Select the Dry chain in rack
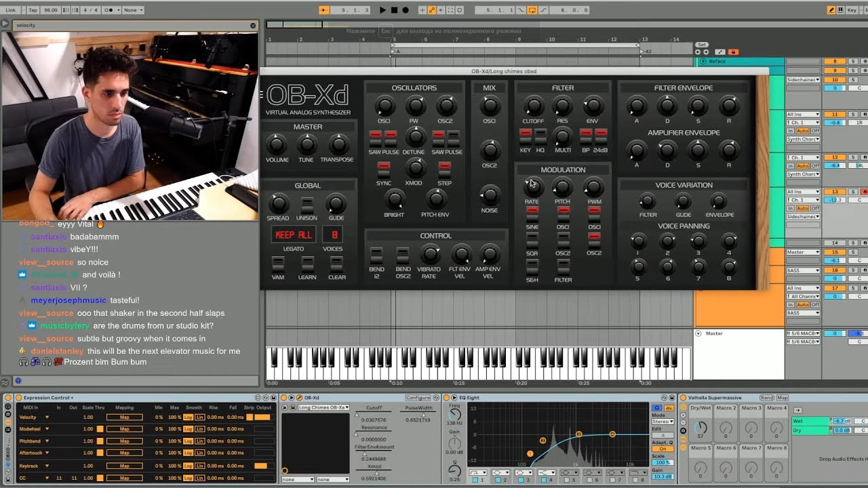 (812, 430)
